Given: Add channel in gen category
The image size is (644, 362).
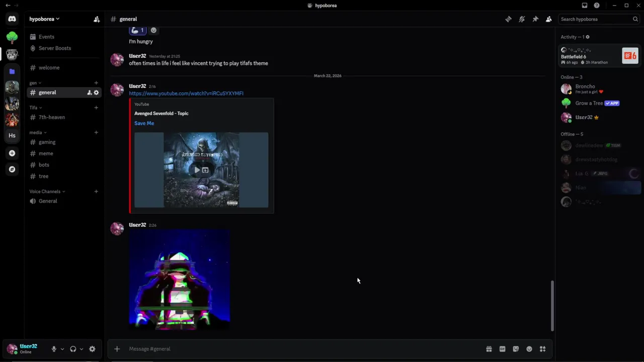Looking at the screenshot, I should click(x=96, y=83).
